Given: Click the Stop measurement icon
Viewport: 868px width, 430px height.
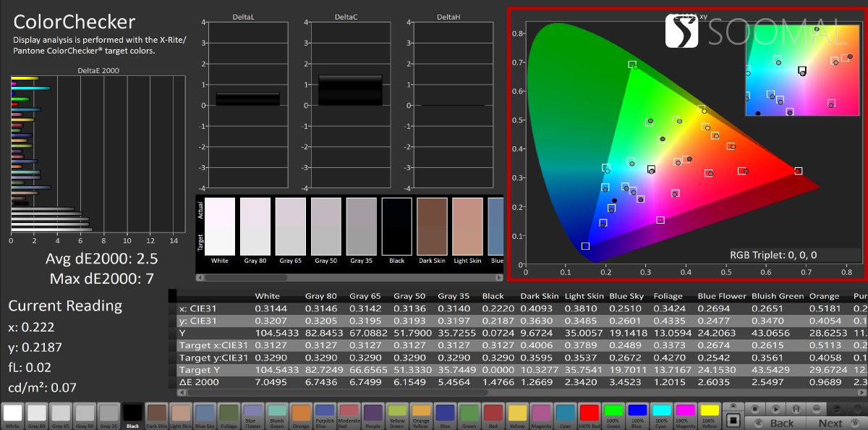Looking at the screenshot, I should 755,408.
